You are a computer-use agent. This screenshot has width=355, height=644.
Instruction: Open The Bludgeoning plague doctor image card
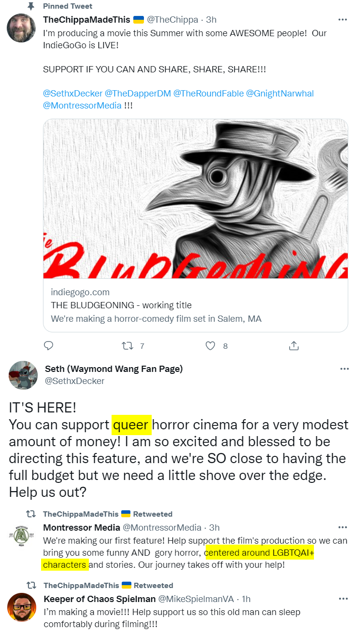[196, 199]
